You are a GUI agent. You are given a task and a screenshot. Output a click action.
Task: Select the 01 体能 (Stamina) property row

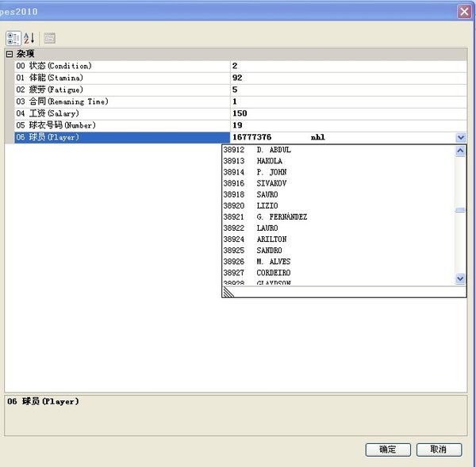(122, 78)
